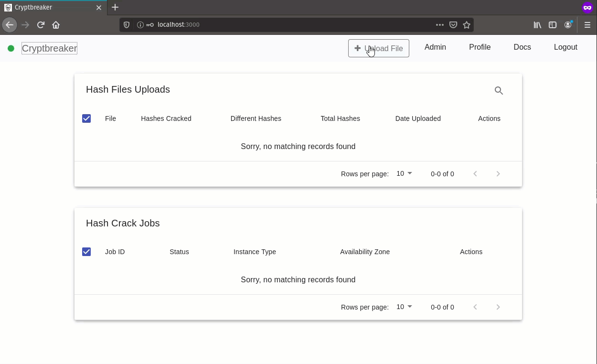The width and height of the screenshot is (597, 364).
Task: Click the Hash Crack Jobs title
Action: coord(123,223)
